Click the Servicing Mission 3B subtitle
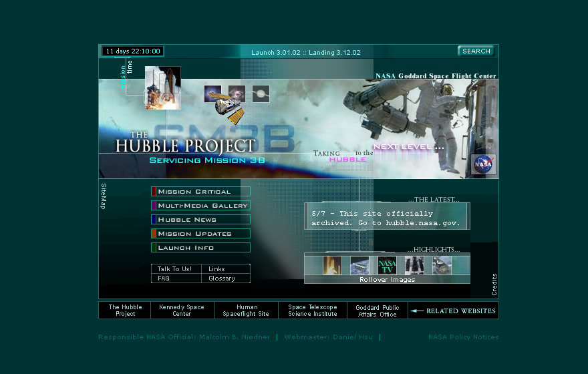 coord(207,160)
